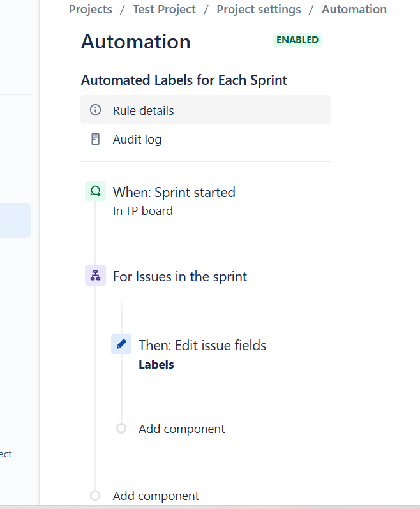Click the Edit issue fields pencil icon
The height and width of the screenshot is (509, 420).
[121, 344]
